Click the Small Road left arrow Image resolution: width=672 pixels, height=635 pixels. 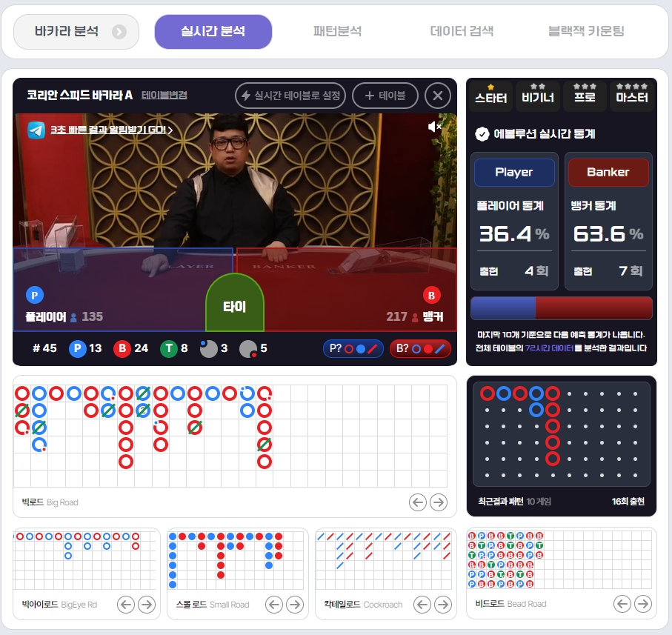[274, 605]
